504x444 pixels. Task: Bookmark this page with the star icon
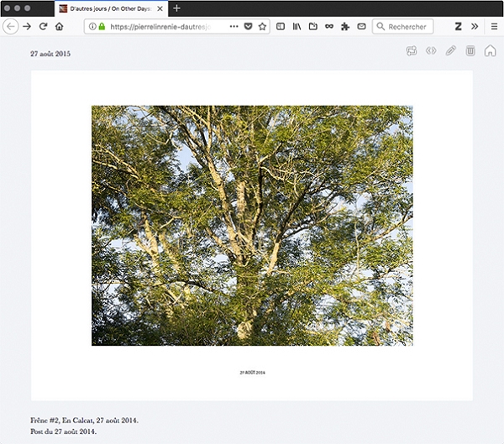pos(262,27)
